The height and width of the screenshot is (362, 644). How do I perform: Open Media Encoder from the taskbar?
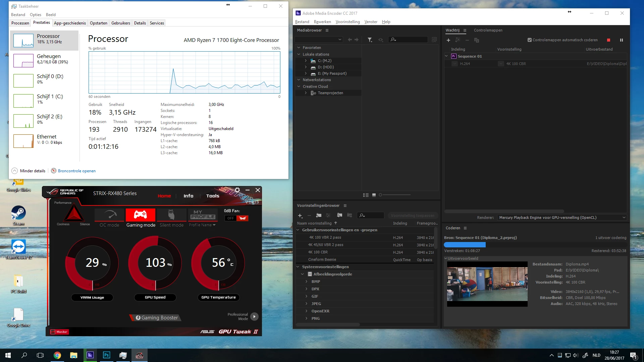90,355
